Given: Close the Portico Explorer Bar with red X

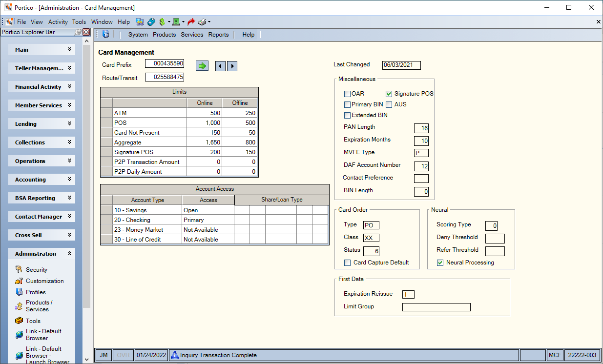Looking at the screenshot, I should [x=86, y=32].
